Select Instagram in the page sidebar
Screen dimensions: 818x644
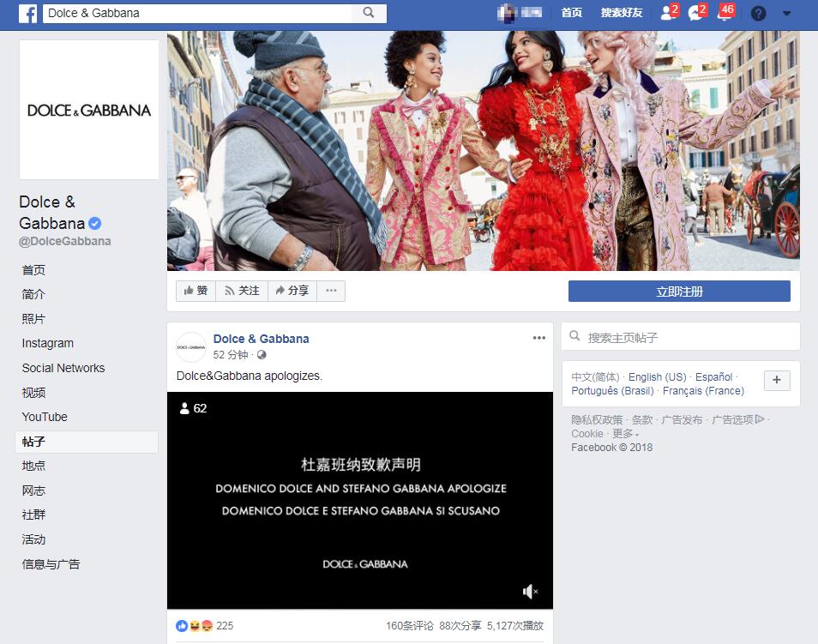coord(47,343)
